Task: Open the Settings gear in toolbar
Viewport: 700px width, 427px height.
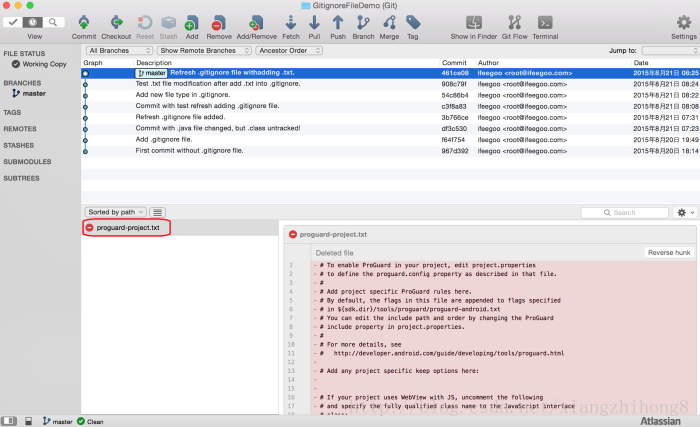Action: pyautogui.click(x=683, y=22)
